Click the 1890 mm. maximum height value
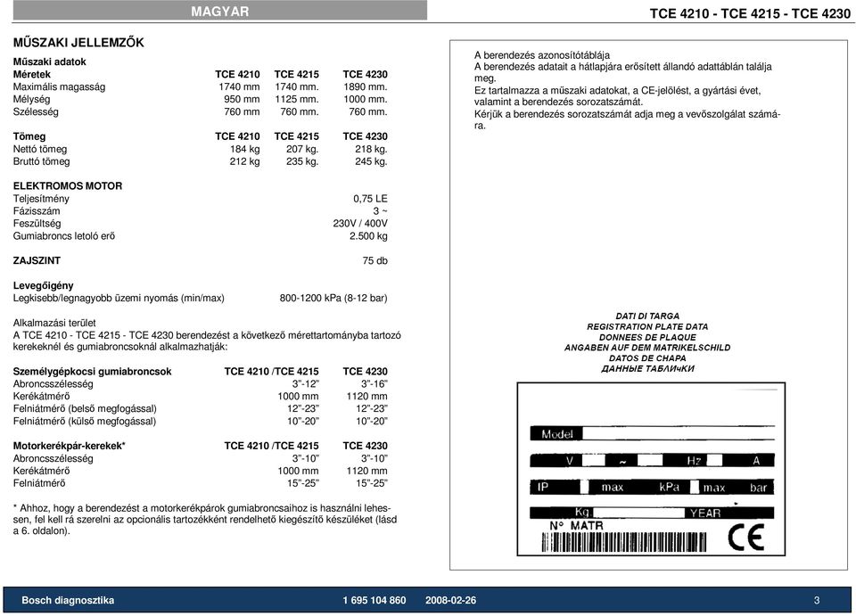This screenshot has width=856, height=616. [x=366, y=86]
